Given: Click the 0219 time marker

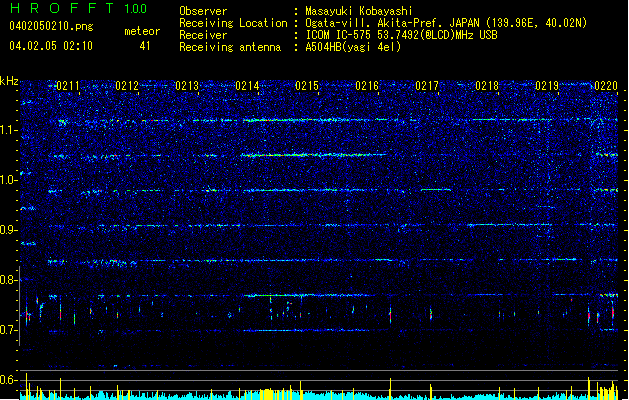Looking at the screenshot, I should click(x=547, y=85).
